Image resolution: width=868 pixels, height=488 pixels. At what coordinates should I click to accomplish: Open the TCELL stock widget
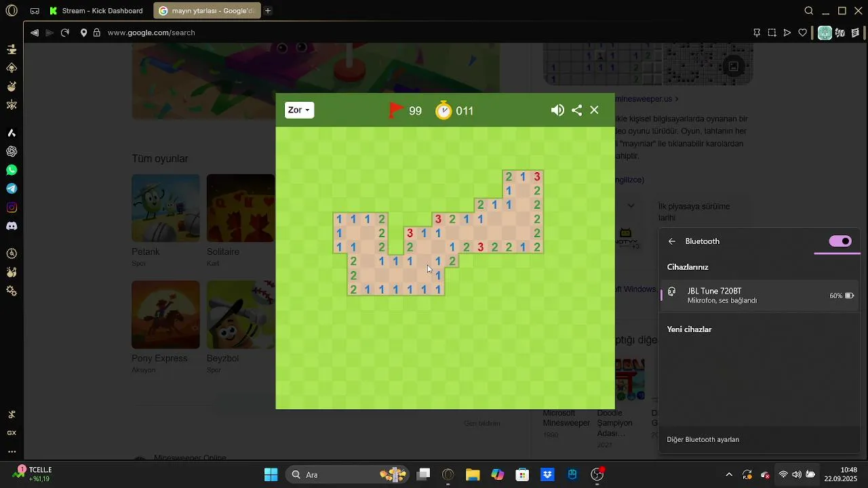[34, 474]
